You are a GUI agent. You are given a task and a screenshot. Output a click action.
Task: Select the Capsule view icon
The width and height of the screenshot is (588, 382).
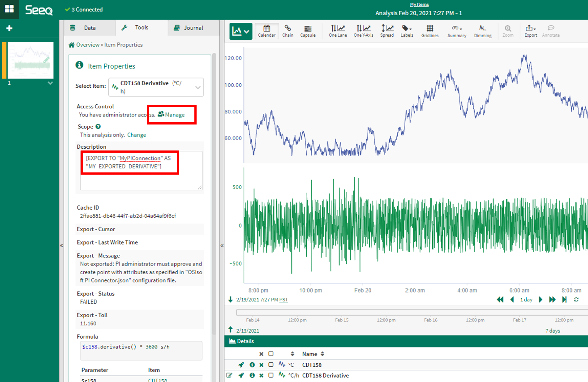[x=308, y=31]
